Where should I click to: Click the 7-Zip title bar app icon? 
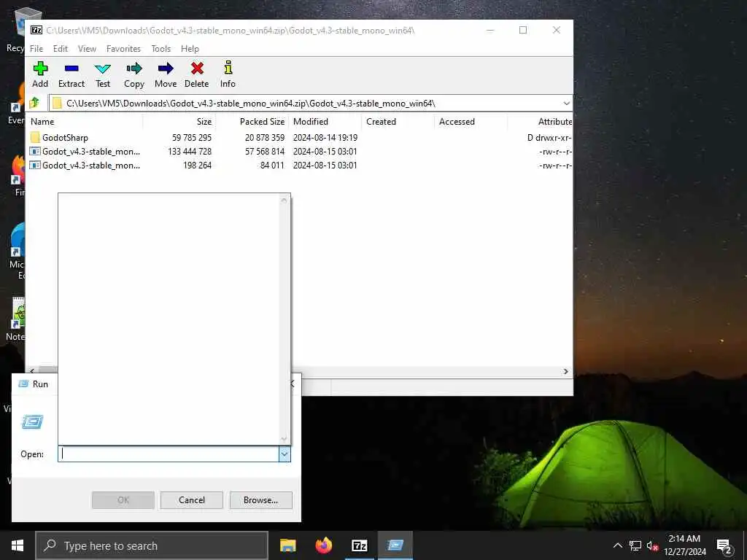click(36, 30)
